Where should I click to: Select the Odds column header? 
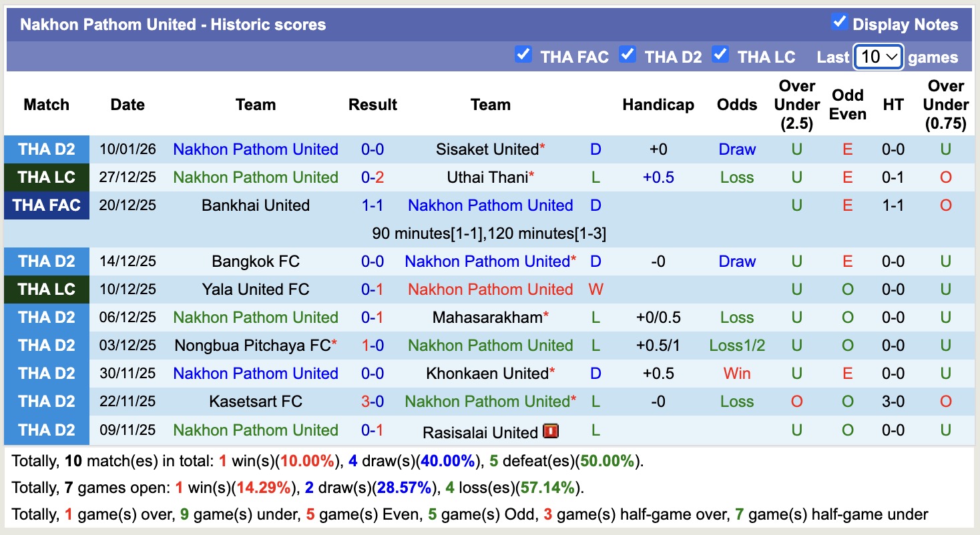pyautogui.click(x=736, y=105)
